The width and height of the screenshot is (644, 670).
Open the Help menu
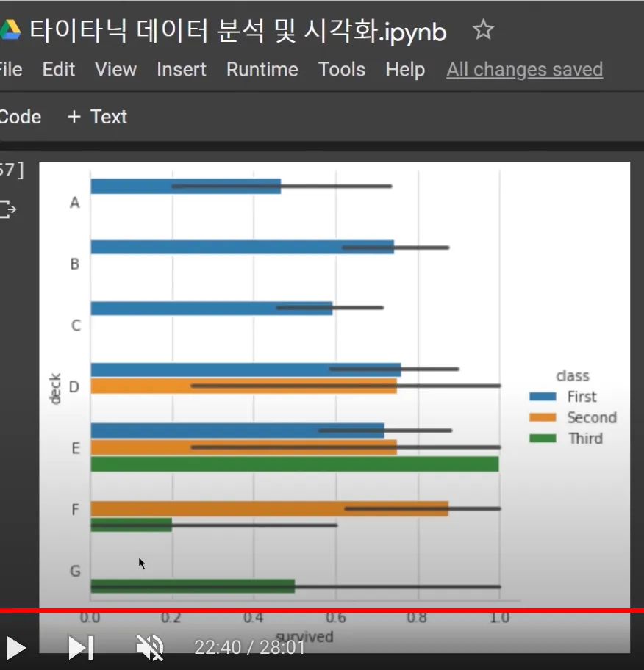pos(405,70)
